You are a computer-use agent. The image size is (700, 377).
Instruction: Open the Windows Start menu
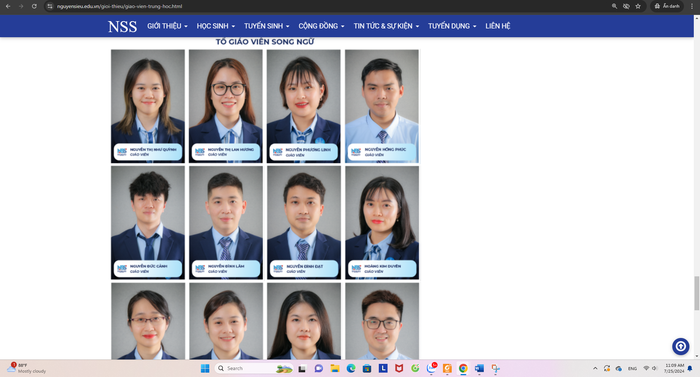(x=205, y=368)
